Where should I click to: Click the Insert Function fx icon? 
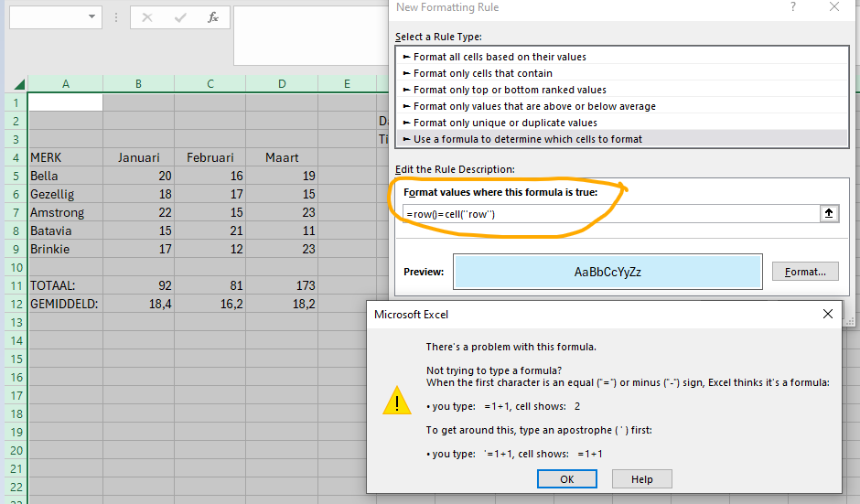point(213,17)
